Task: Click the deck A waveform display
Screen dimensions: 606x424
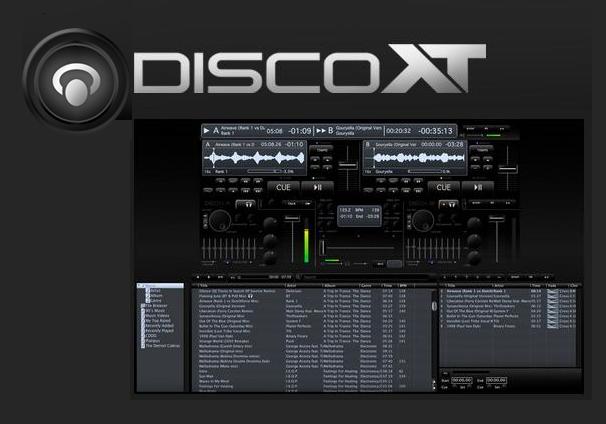Action: tap(254, 158)
